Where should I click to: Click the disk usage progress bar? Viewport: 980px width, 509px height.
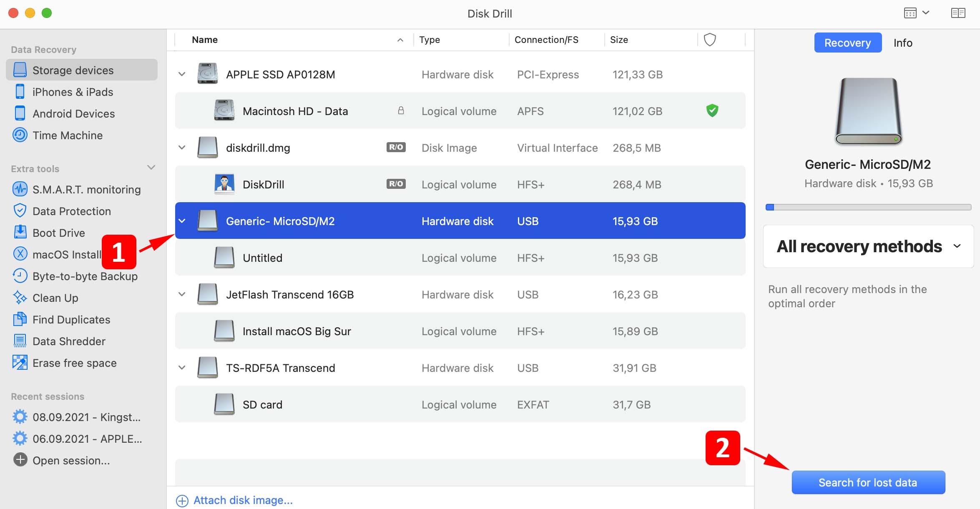(868, 207)
